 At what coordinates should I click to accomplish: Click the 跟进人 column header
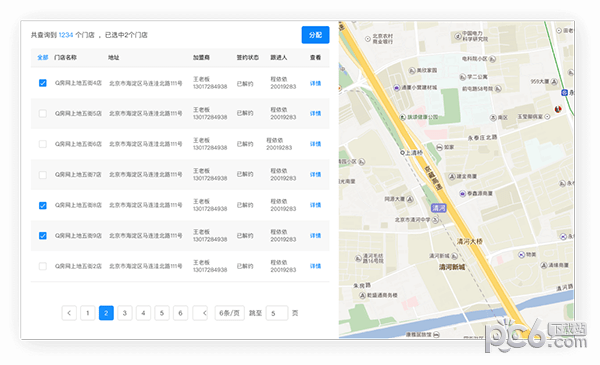click(x=279, y=57)
